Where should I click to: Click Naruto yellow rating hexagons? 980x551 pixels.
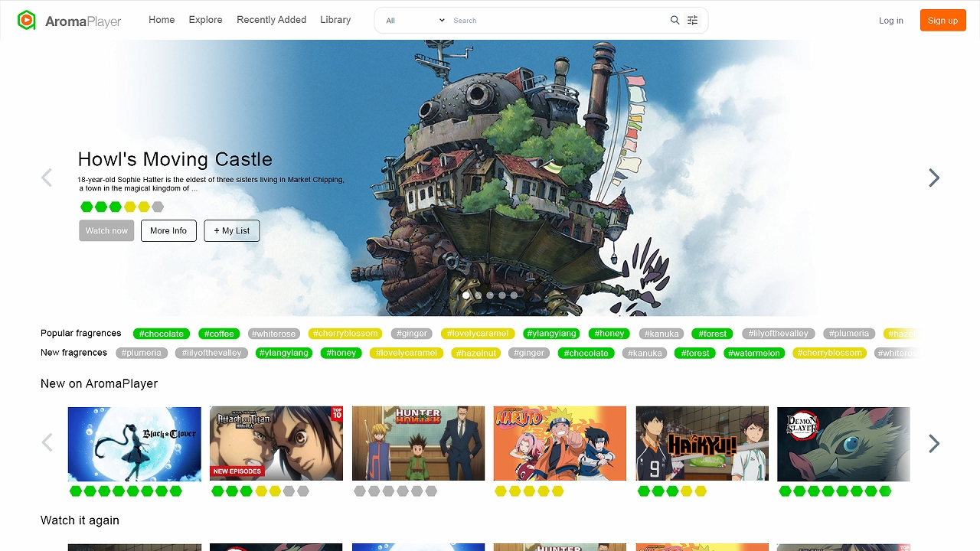(x=529, y=491)
